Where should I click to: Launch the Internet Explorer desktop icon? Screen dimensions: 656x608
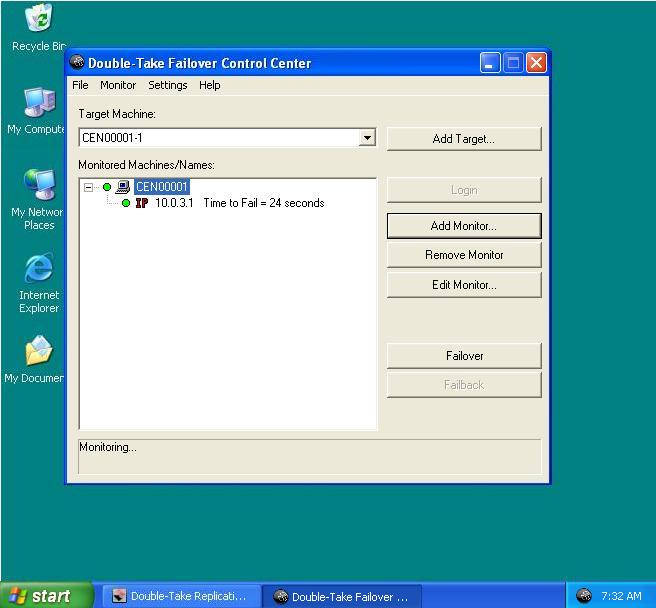pos(39,269)
